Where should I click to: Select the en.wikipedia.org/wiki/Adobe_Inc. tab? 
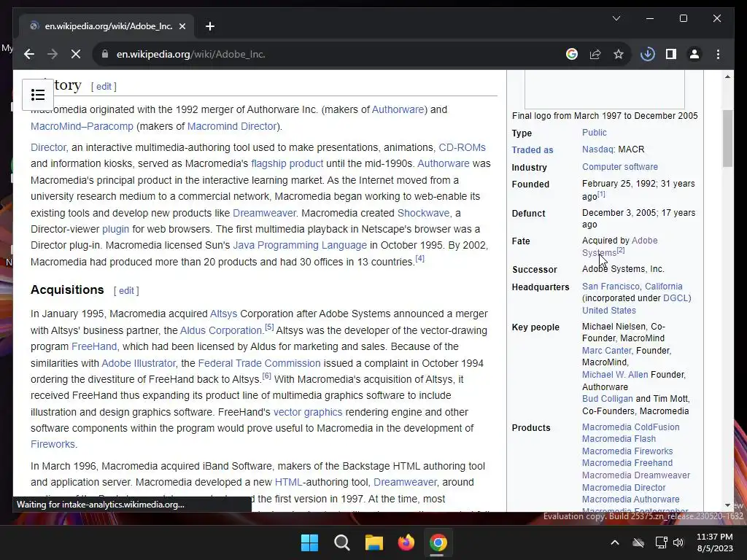107,26
